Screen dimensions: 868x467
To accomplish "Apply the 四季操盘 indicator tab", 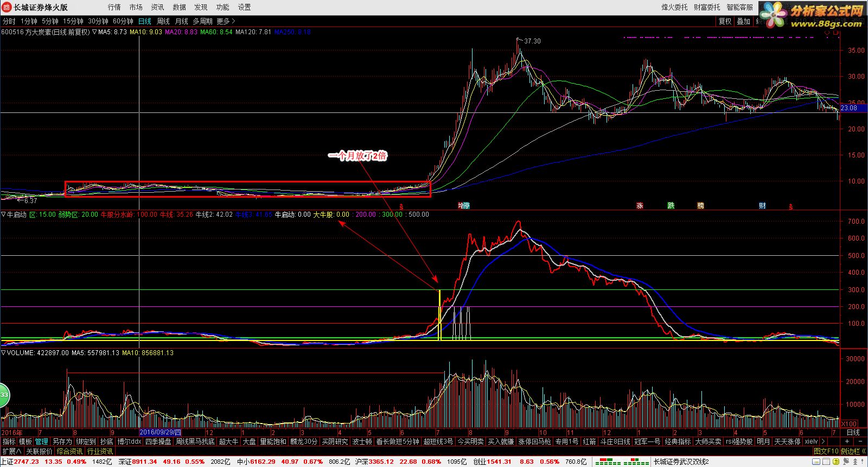I will pyautogui.click(x=158, y=441).
